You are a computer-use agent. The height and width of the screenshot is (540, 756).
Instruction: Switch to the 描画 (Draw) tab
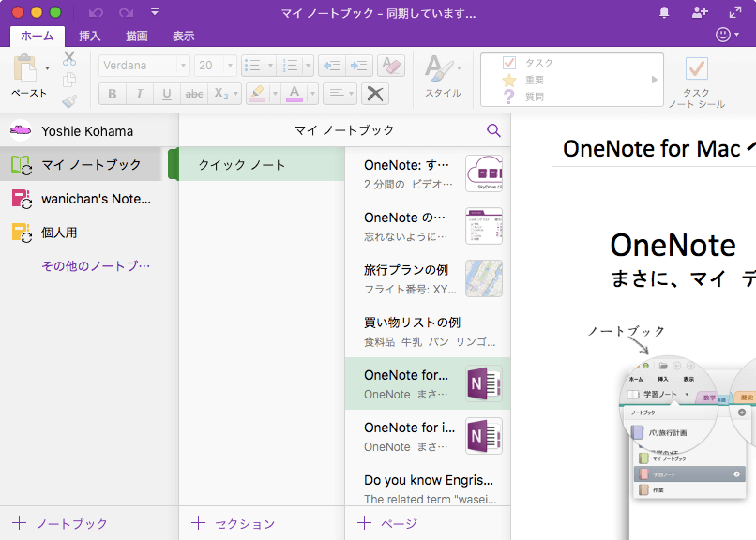(x=137, y=37)
